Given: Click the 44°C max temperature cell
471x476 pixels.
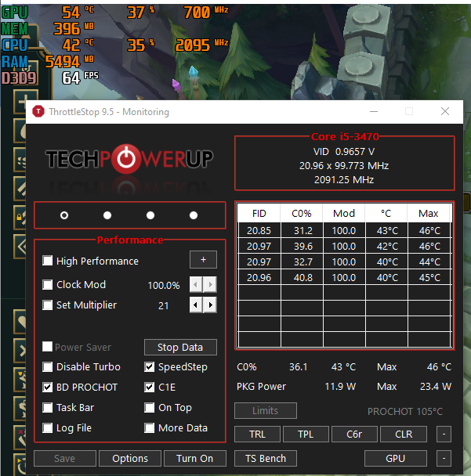Looking at the screenshot, I should tap(429, 262).
